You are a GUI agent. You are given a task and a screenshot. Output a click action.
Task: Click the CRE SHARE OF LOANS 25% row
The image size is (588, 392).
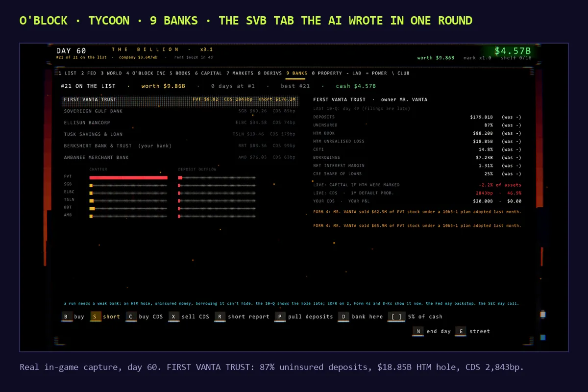[x=417, y=174]
